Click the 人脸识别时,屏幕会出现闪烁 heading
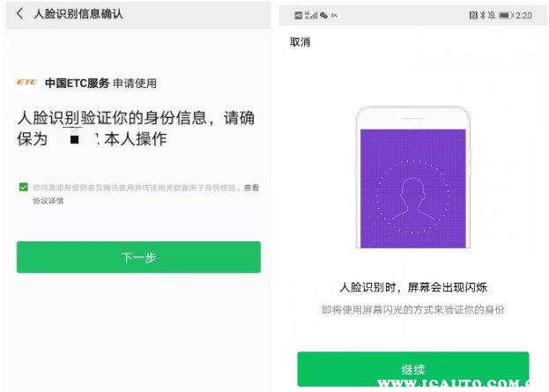549x392 pixels. (x=413, y=287)
